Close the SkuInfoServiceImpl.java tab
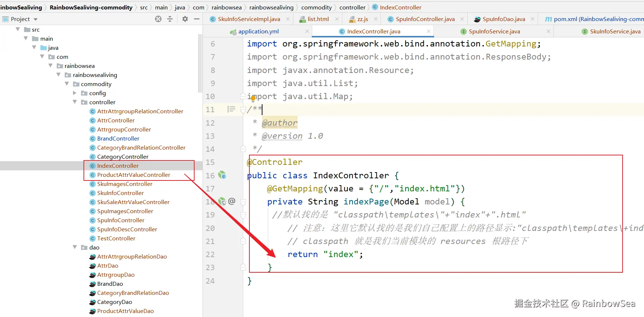Viewport: 644px width, 317px height. (x=288, y=19)
